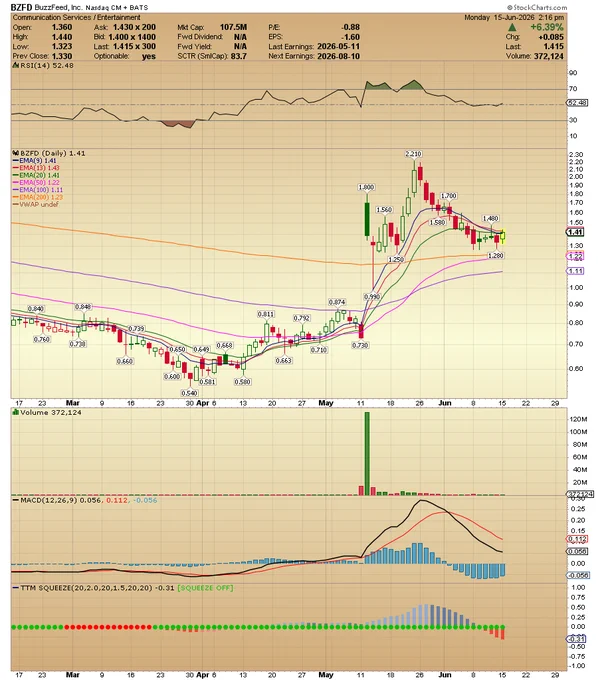Screen dimensions: 598x680
Task: Click the Low value 1.323
Action: click(62, 46)
